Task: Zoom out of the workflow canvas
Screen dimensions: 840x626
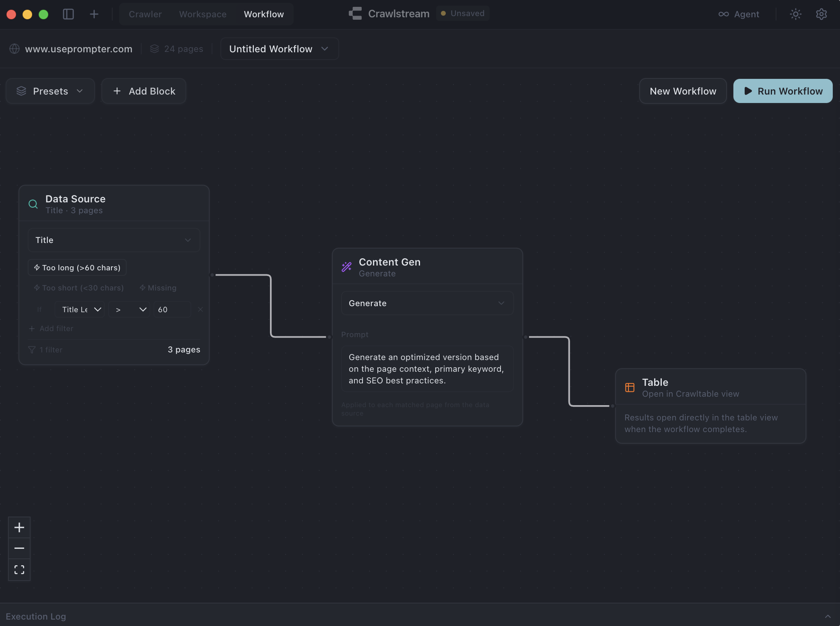Action: [x=19, y=548]
